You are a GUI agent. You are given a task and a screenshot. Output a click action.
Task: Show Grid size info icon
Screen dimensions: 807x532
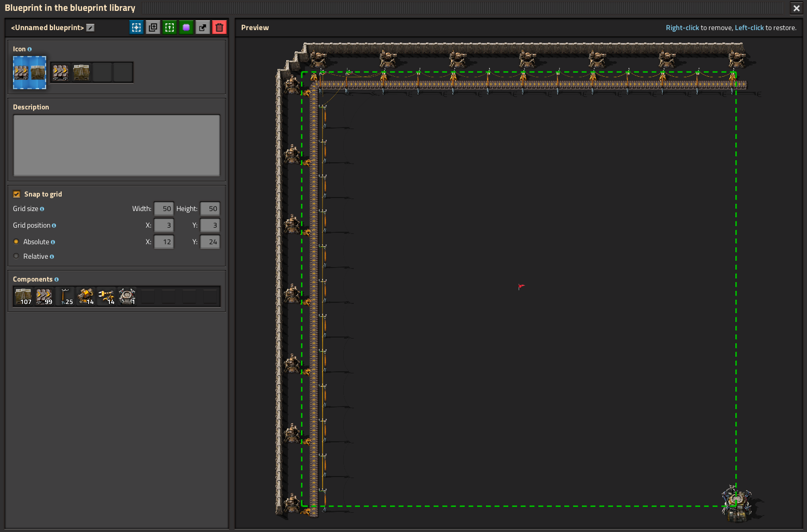point(42,209)
